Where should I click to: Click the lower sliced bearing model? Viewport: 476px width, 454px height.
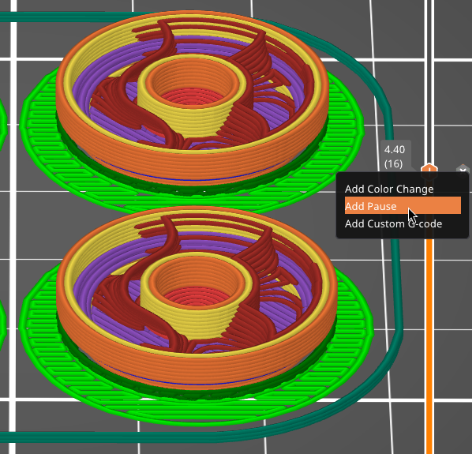pyautogui.click(x=196, y=296)
